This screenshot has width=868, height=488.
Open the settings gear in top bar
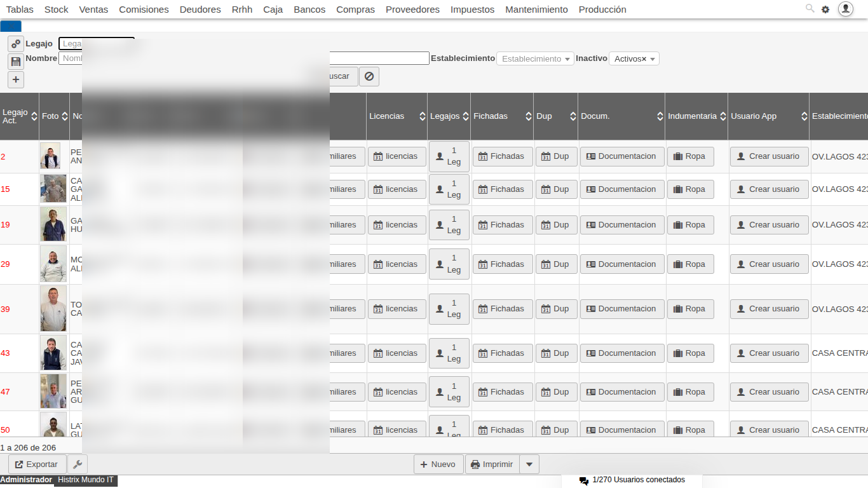point(825,10)
